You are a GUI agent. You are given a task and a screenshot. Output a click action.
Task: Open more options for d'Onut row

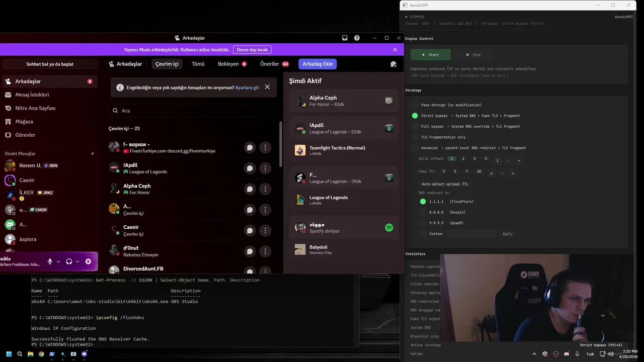coord(265,251)
